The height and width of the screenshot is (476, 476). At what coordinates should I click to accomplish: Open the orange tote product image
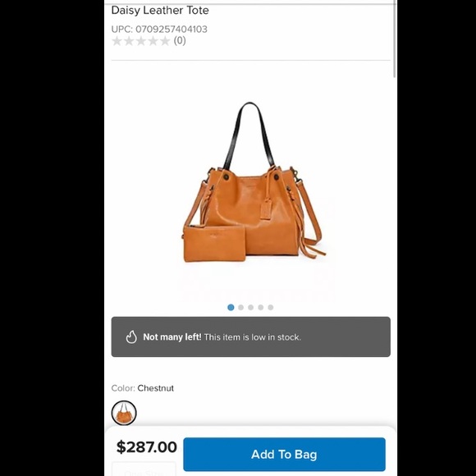click(x=254, y=182)
